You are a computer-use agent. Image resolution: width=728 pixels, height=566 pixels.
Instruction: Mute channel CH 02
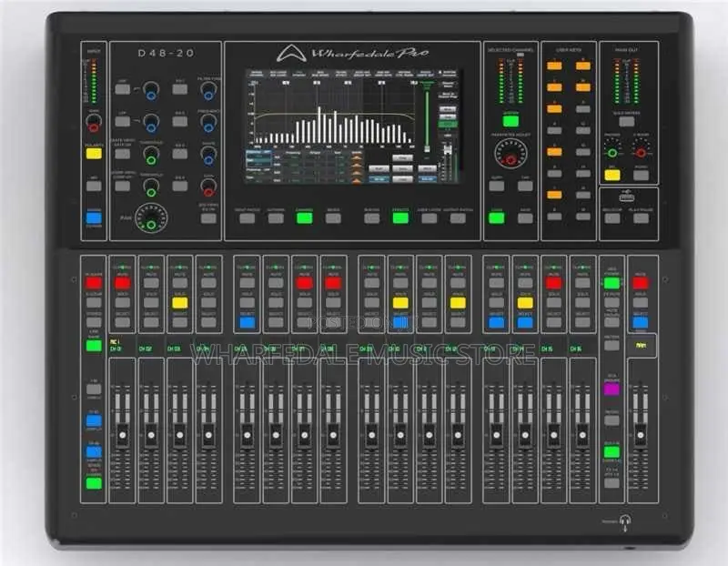[151, 283]
